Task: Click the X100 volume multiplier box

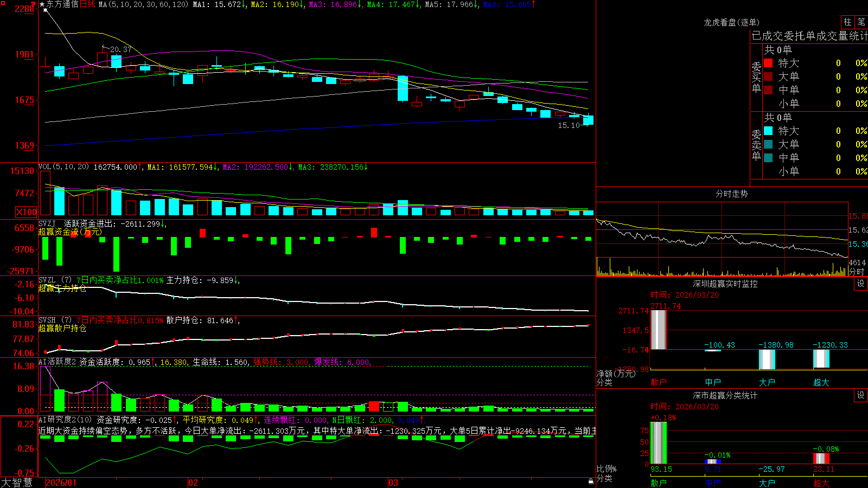Action: pyautogui.click(x=26, y=212)
